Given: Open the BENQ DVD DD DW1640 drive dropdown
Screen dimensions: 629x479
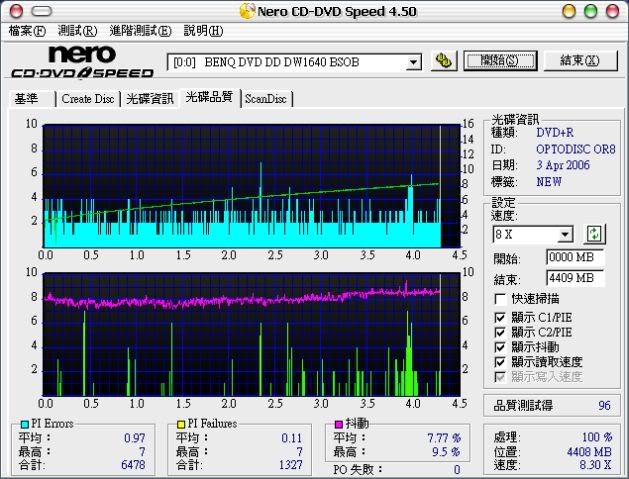Looking at the screenshot, I should click(x=413, y=63).
